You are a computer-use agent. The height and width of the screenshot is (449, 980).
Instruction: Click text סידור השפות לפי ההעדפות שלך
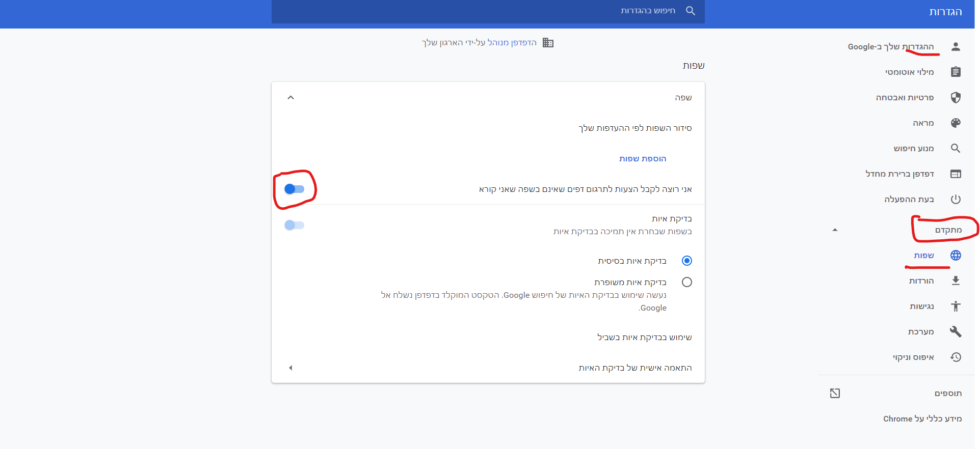click(x=635, y=128)
